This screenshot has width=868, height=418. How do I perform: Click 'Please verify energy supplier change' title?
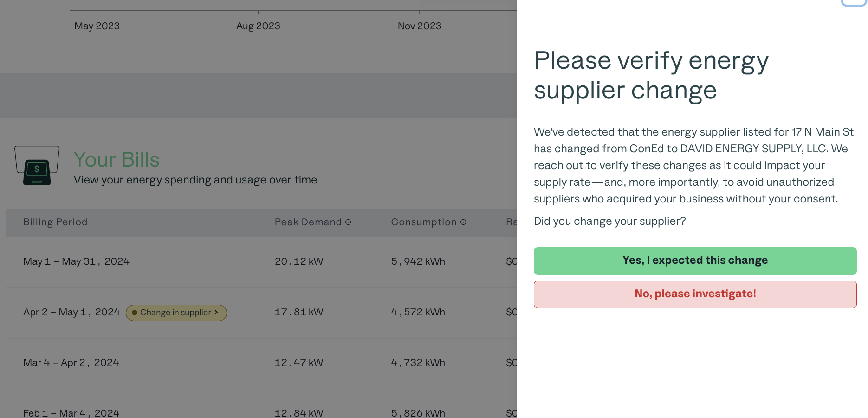point(651,75)
